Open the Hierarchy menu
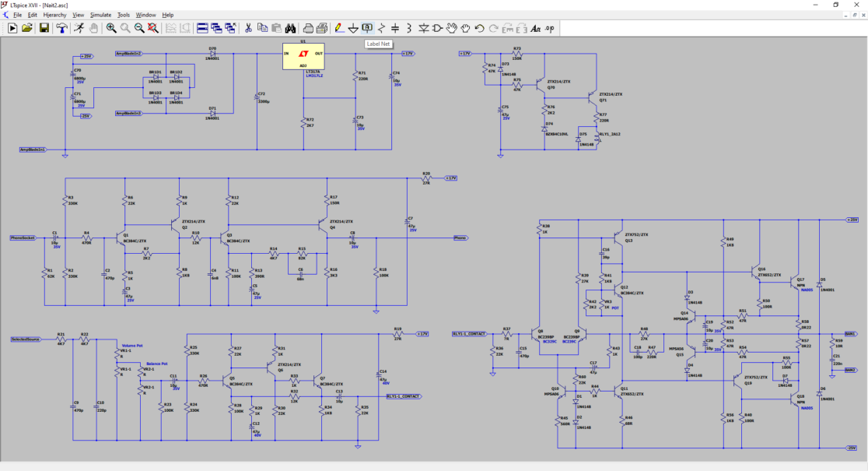 (57, 14)
